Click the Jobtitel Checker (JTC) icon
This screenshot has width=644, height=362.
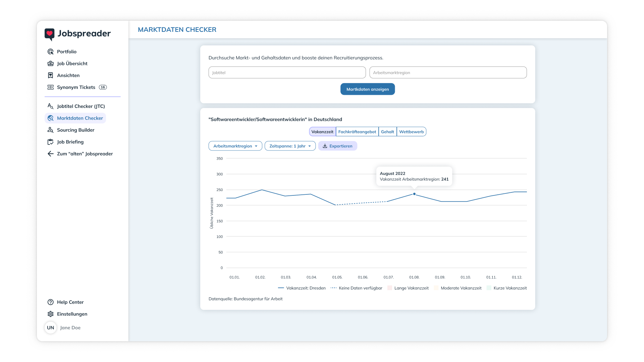tap(50, 106)
